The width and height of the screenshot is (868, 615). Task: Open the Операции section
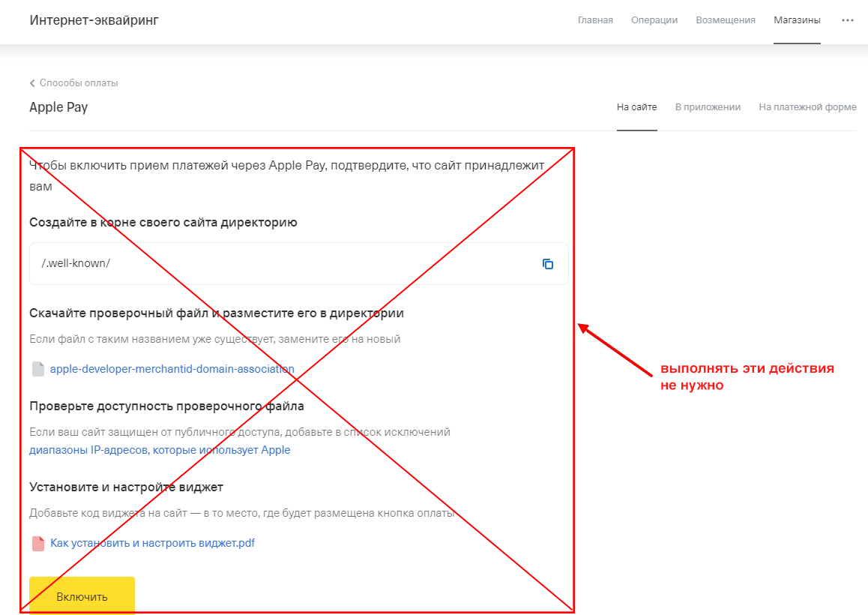654,20
